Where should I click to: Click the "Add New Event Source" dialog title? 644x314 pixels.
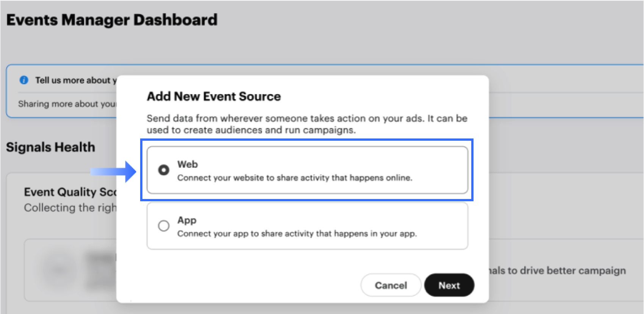(x=214, y=96)
